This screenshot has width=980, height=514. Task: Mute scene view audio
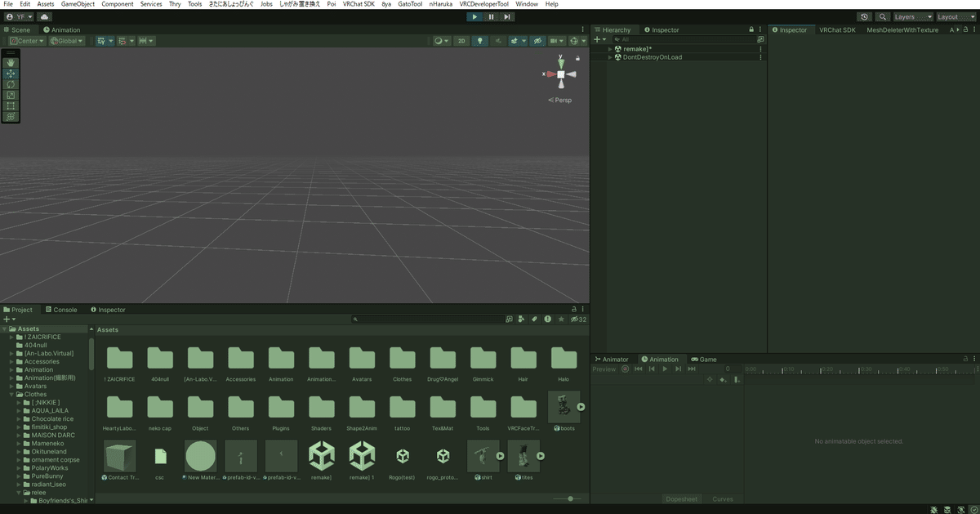coord(497,40)
